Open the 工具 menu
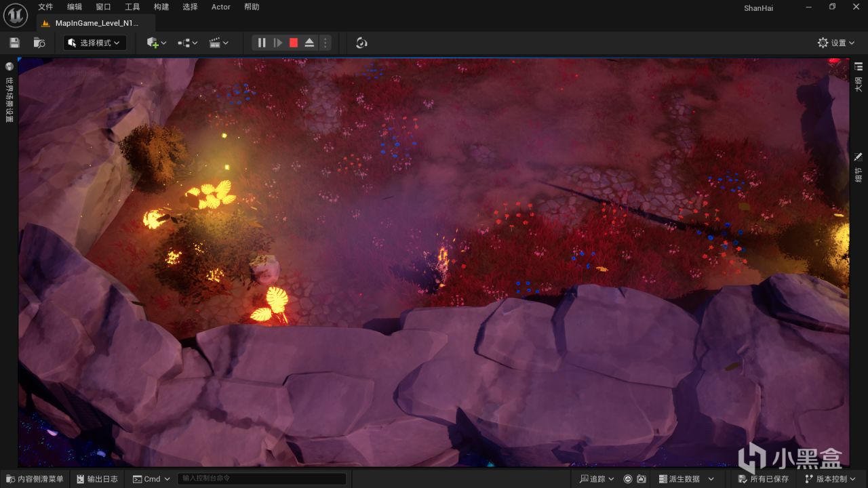 coord(132,7)
